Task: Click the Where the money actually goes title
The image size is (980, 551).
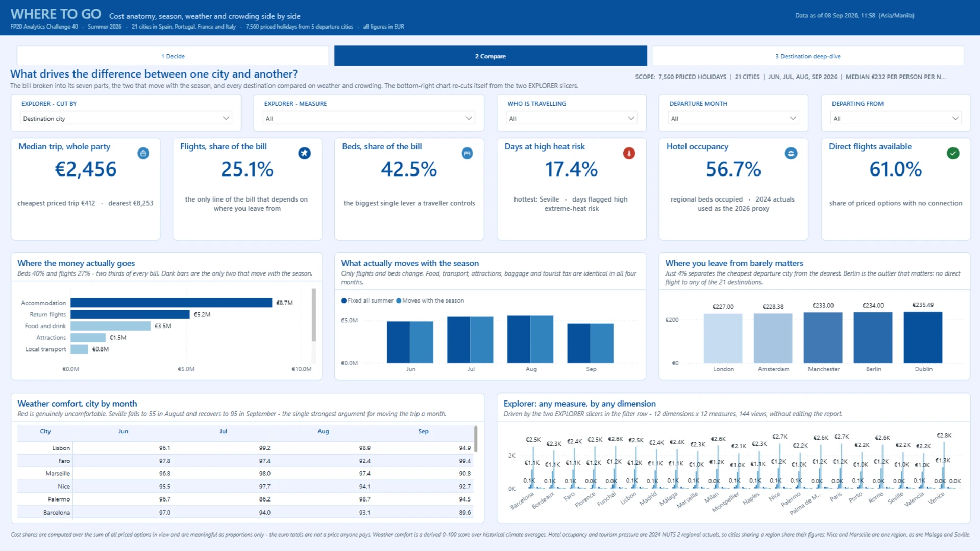Action: (76, 263)
